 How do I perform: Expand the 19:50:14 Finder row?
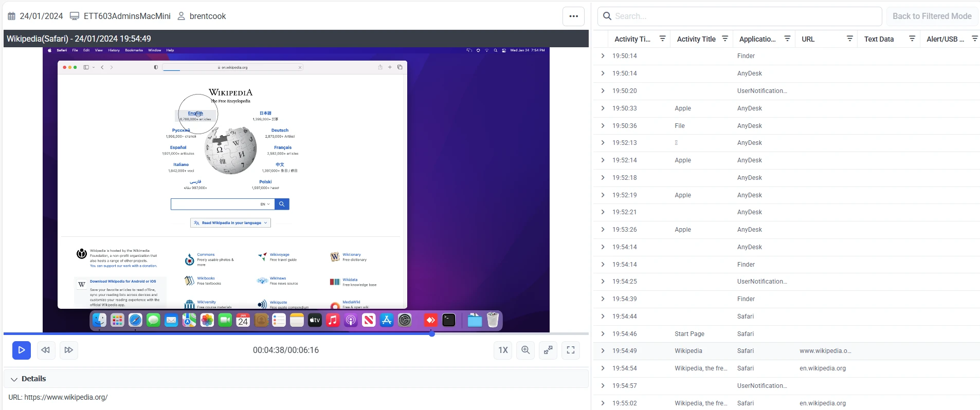[603, 56]
